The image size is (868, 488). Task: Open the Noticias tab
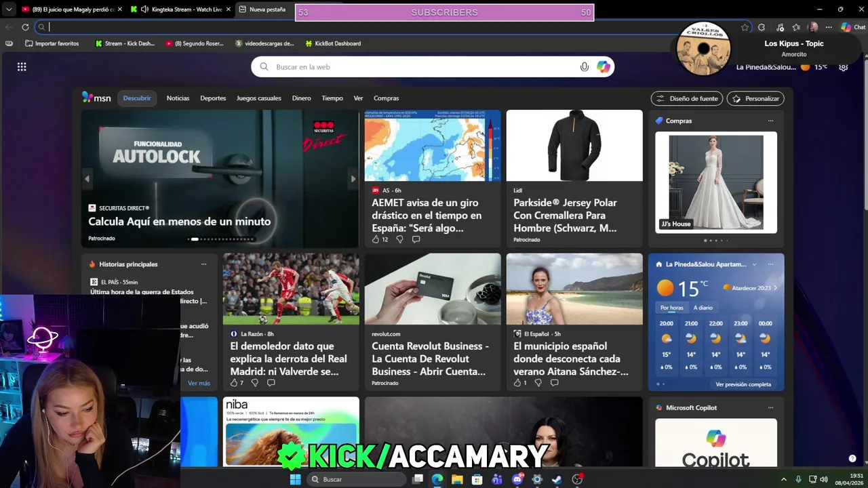point(178,98)
